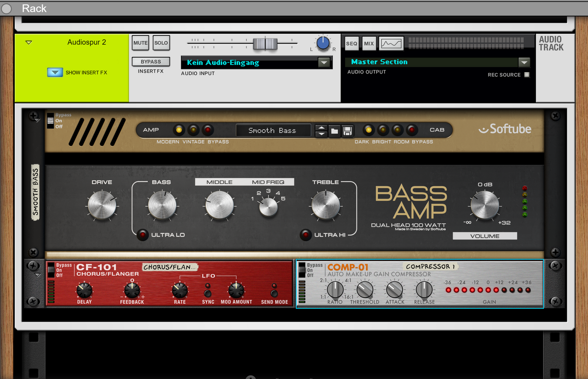
Task: Toggle COMP-01 Bypass/On/Off switch
Action: click(x=302, y=271)
